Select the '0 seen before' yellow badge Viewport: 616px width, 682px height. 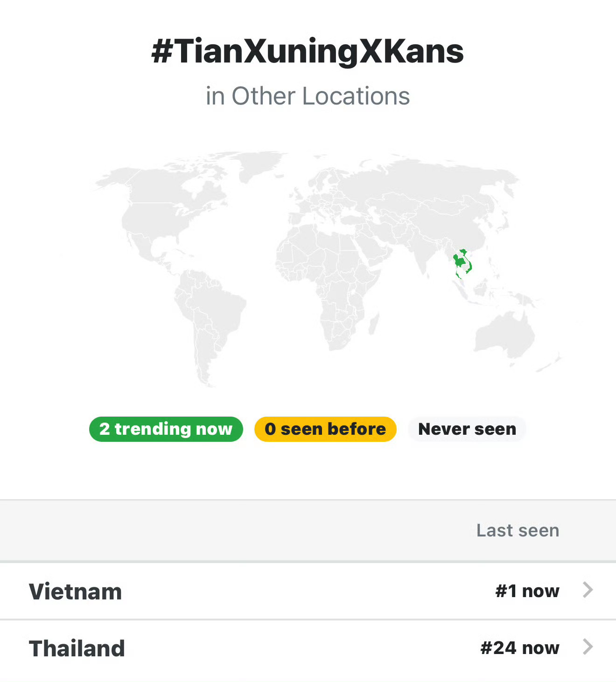click(325, 429)
